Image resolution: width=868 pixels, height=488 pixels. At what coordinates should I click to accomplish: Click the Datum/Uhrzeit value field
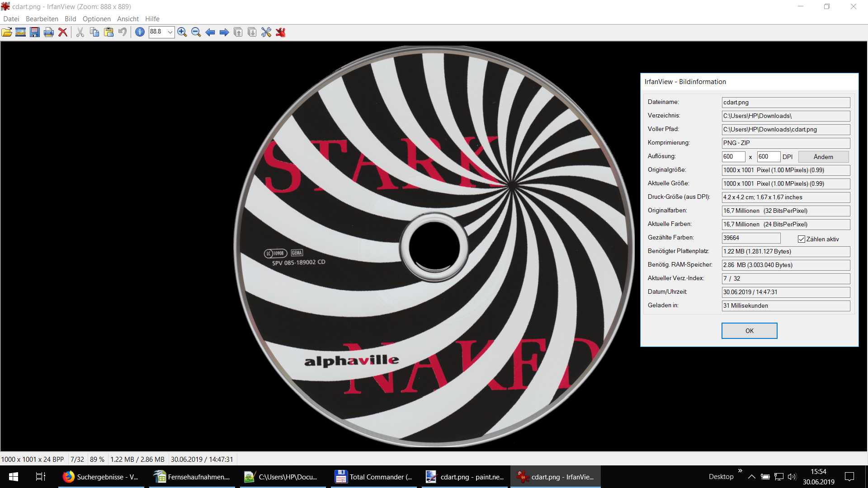tap(786, 292)
